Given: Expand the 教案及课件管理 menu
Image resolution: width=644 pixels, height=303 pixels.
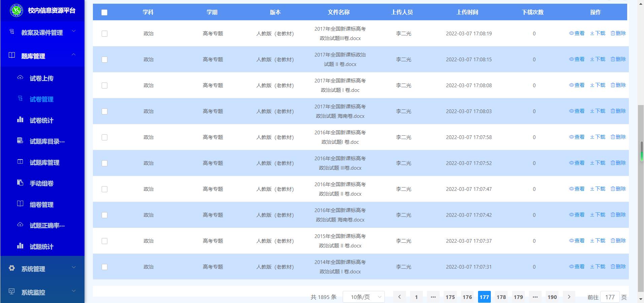Looking at the screenshot, I should (x=42, y=33).
